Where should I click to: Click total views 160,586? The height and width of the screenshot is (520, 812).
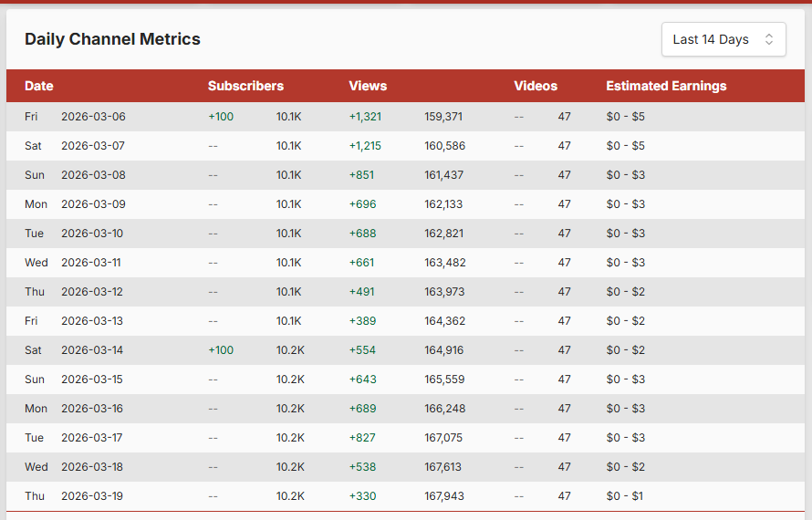(445, 146)
